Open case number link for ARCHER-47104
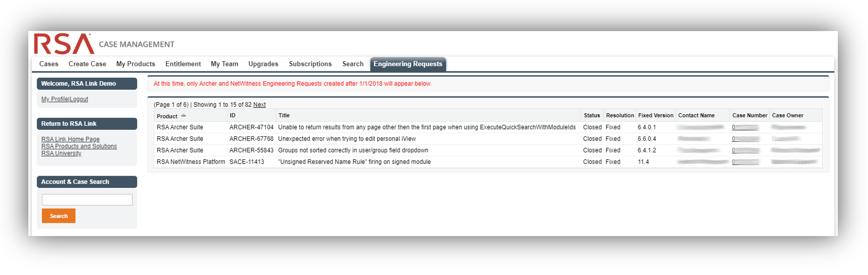Screen dimensions: 868x275 (x=745, y=127)
